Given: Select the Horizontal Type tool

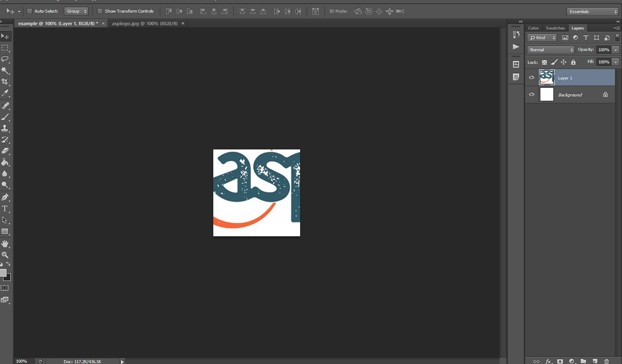Looking at the screenshot, I should [5, 208].
